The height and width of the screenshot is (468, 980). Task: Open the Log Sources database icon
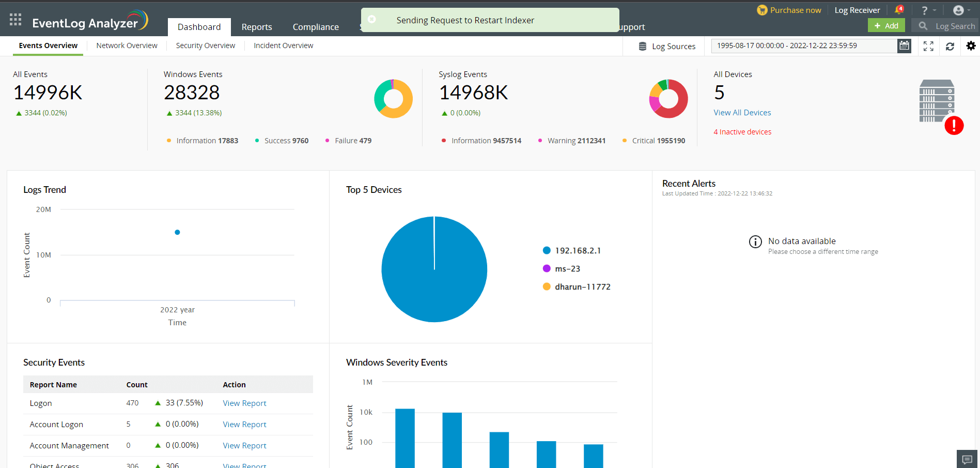[643, 46]
